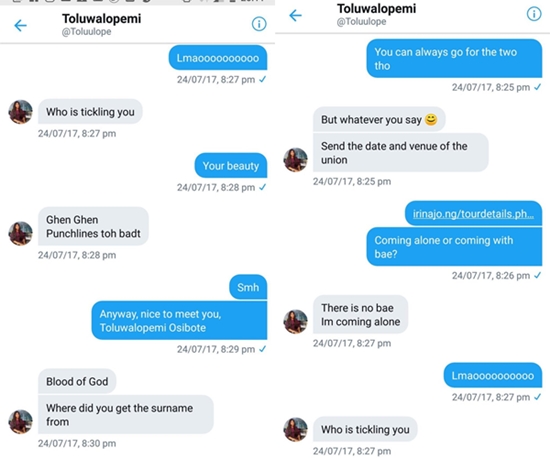Tap the 'Who is tickling you' bubble in right panel
Viewport: 550px width, 458px height.
(x=365, y=429)
